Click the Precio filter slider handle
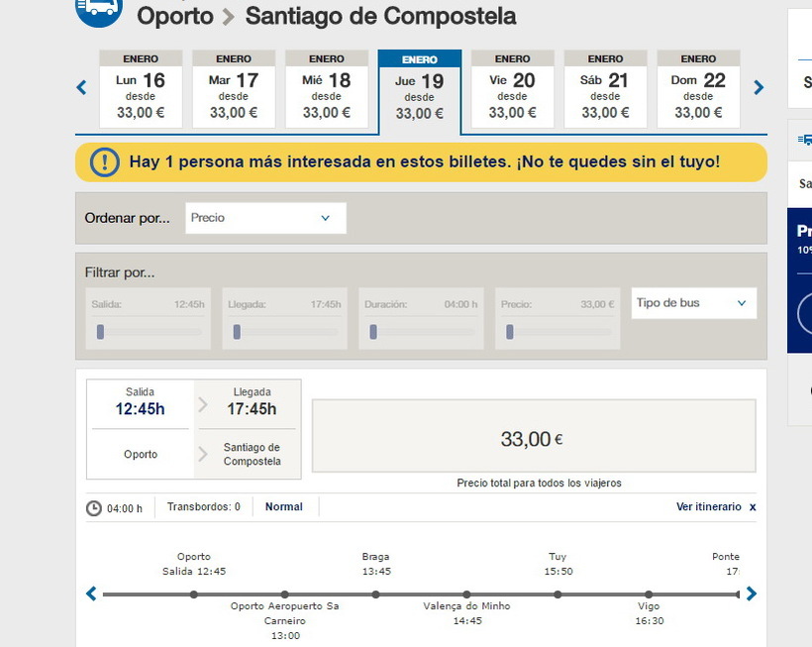 510,332
